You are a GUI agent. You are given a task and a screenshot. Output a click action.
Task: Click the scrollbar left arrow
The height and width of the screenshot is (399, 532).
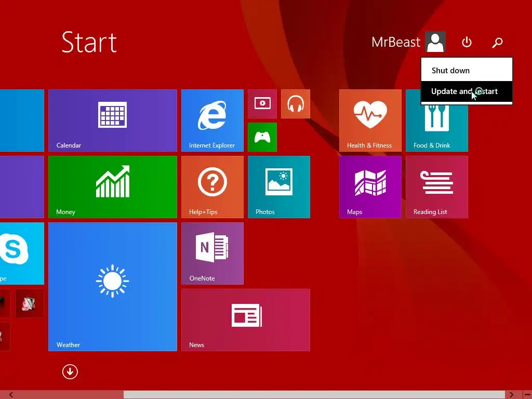[11, 395]
